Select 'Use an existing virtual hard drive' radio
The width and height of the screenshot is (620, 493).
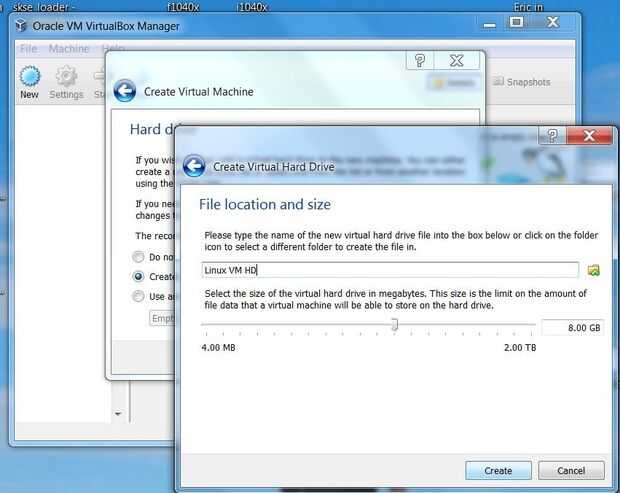click(138, 296)
